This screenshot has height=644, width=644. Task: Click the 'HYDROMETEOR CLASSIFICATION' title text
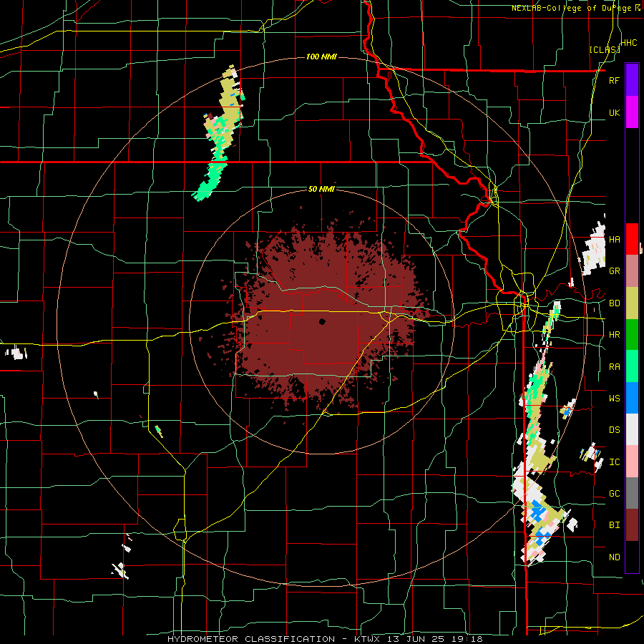[x=251, y=639]
